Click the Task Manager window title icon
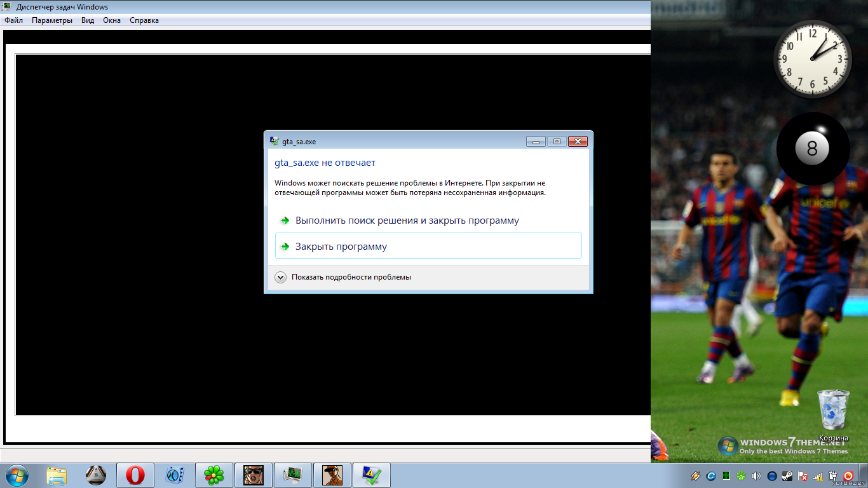868x488 pixels. click(8, 7)
